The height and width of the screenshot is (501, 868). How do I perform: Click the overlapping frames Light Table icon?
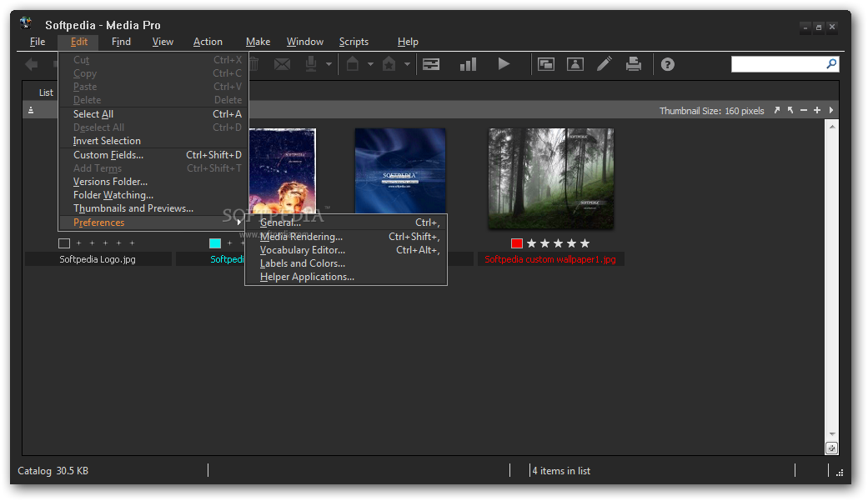click(546, 64)
